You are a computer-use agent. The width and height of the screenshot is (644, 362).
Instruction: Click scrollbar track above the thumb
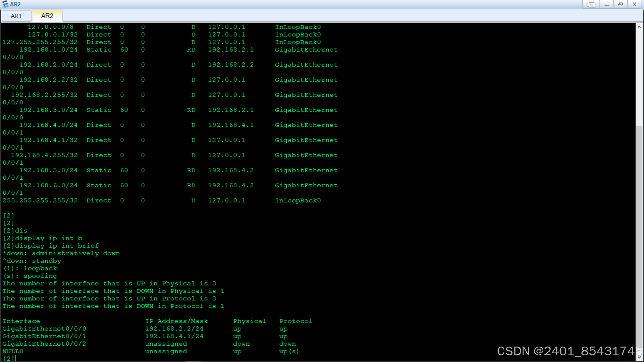point(639,77)
